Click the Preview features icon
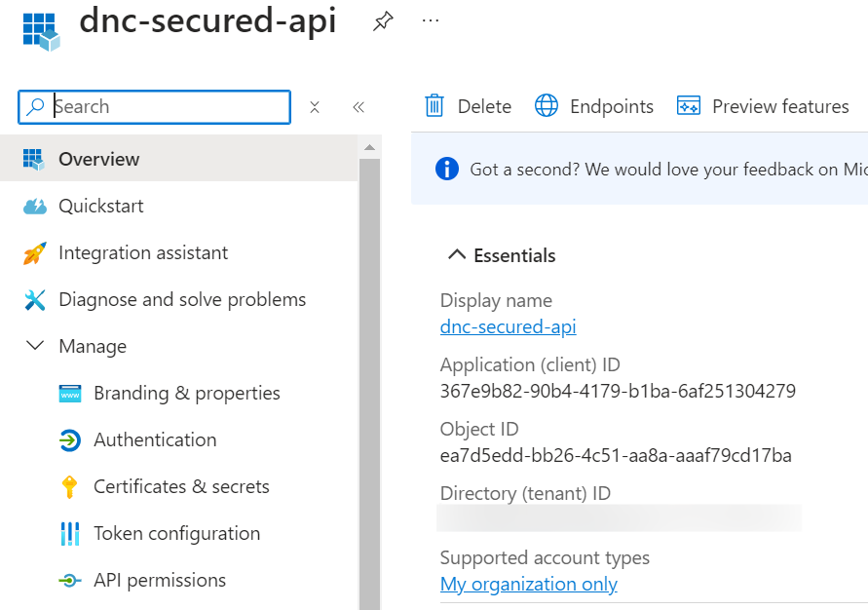868x610 pixels. pos(689,105)
